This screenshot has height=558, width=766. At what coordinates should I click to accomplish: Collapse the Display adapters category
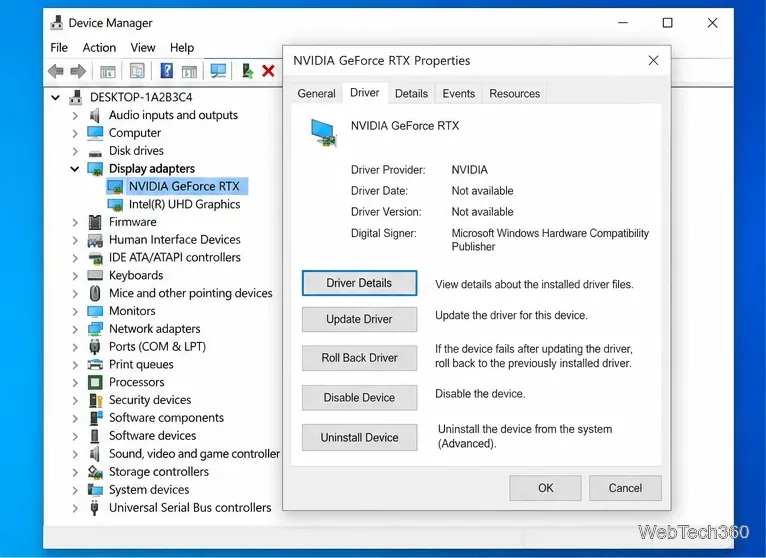point(75,169)
